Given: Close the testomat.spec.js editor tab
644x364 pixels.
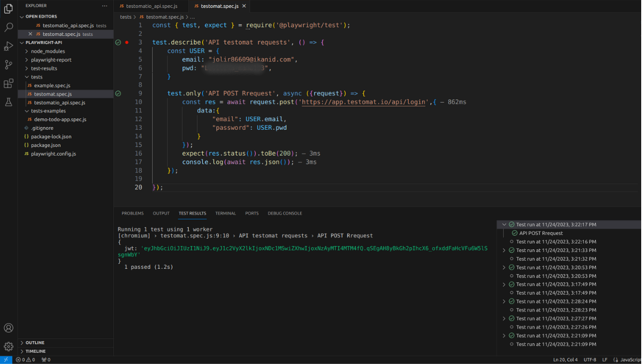Looking at the screenshot, I should click(x=244, y=6).
